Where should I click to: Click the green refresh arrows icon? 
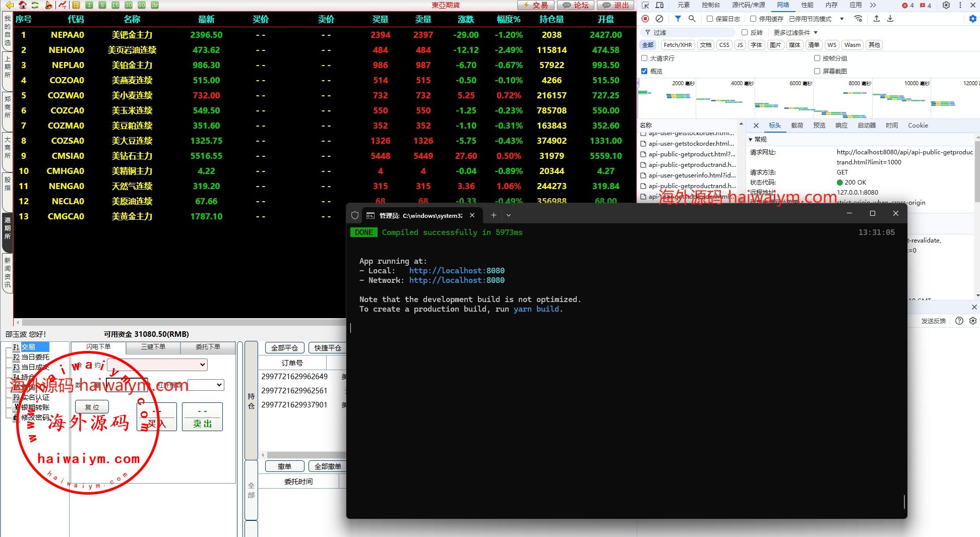pos(35,5)
